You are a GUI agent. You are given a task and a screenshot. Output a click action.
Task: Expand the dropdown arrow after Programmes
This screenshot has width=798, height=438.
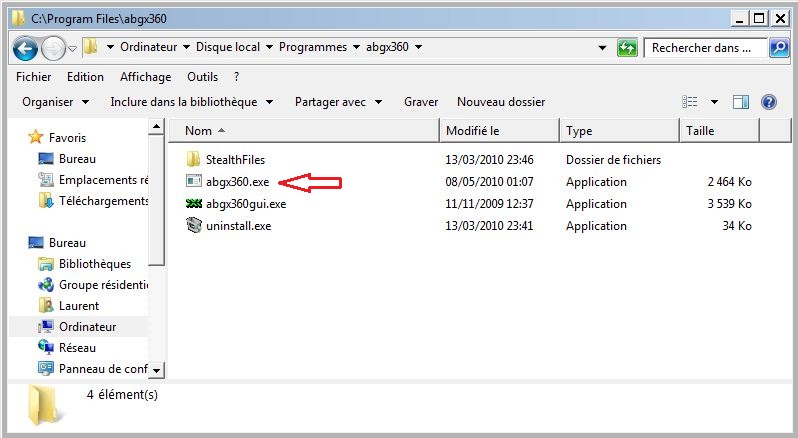point(356,47)
